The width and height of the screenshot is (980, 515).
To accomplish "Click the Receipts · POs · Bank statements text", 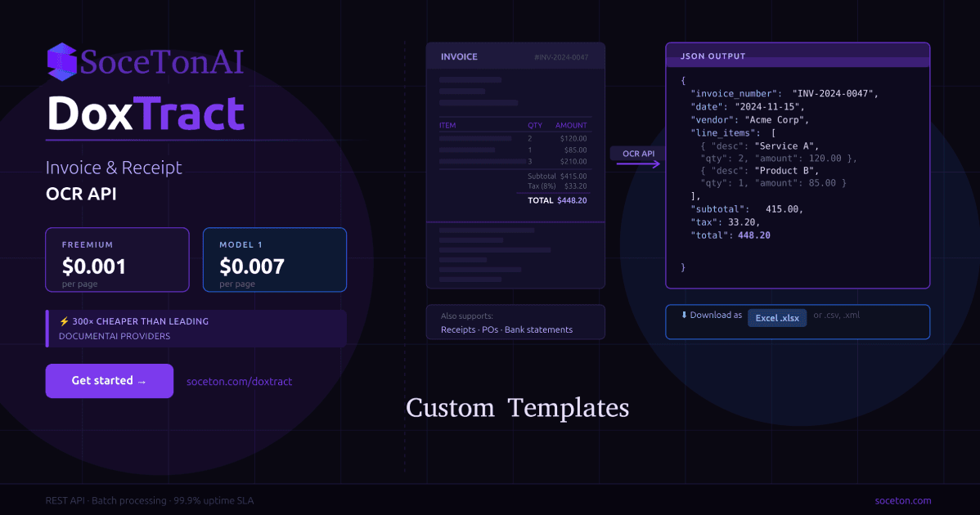I will (x=506, y=329).
